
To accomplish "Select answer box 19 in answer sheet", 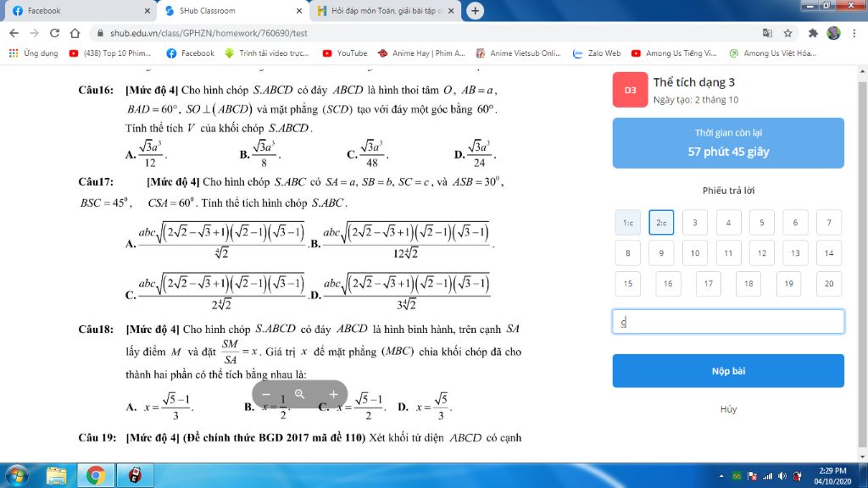I will click(x=789, y=283).
